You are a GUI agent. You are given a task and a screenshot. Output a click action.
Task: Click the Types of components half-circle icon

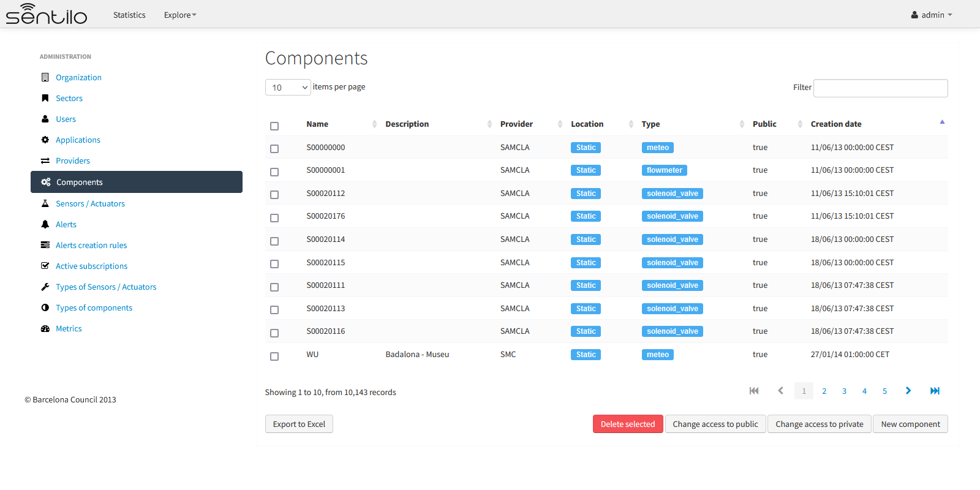45,307
